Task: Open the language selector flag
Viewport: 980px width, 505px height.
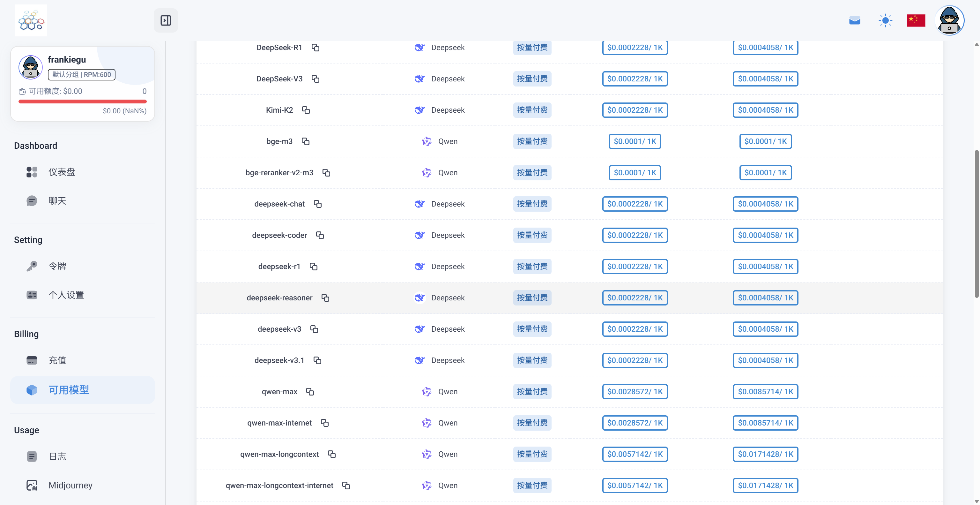Action: click(x=916, y=20)
